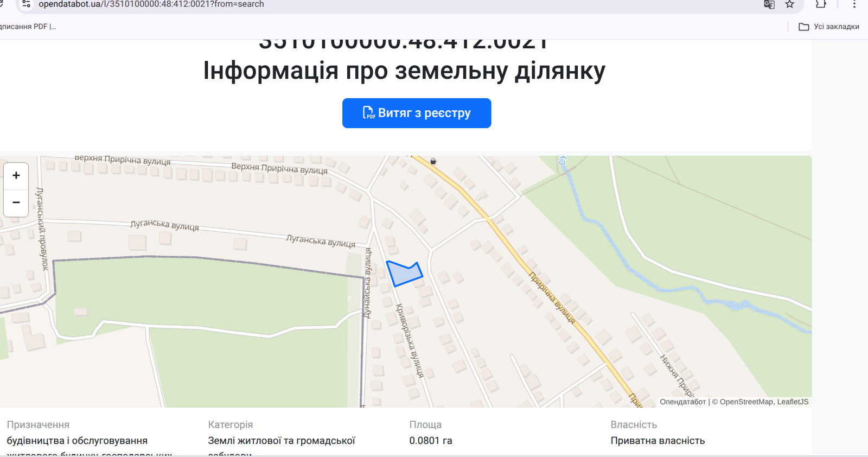Bookmark this page with the star icon
The width and height of the screenshot is (868, 457).
point(790,4)
